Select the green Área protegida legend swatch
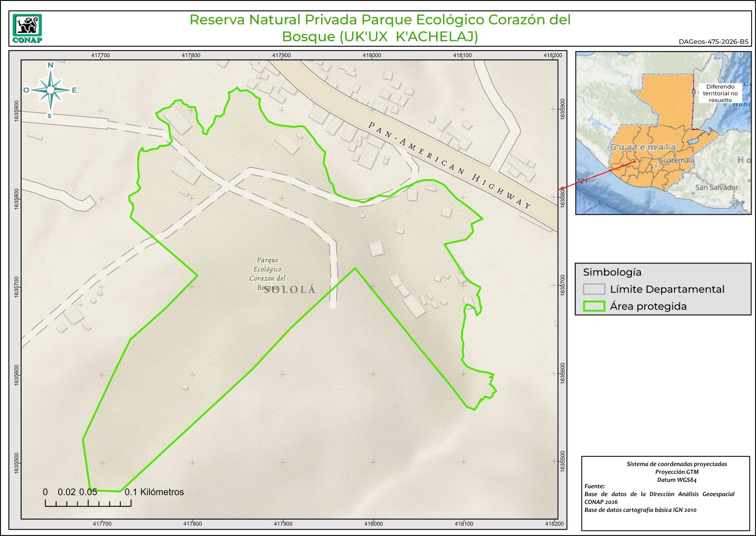 [x=594, y=306]
